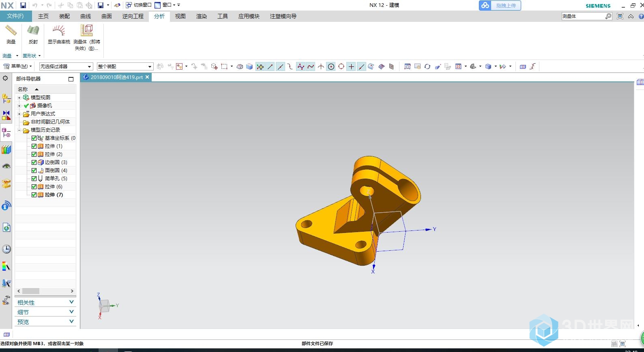Click the command search field with 测量体
This screenshot has height=352, width=644.
tap(583, 16)
